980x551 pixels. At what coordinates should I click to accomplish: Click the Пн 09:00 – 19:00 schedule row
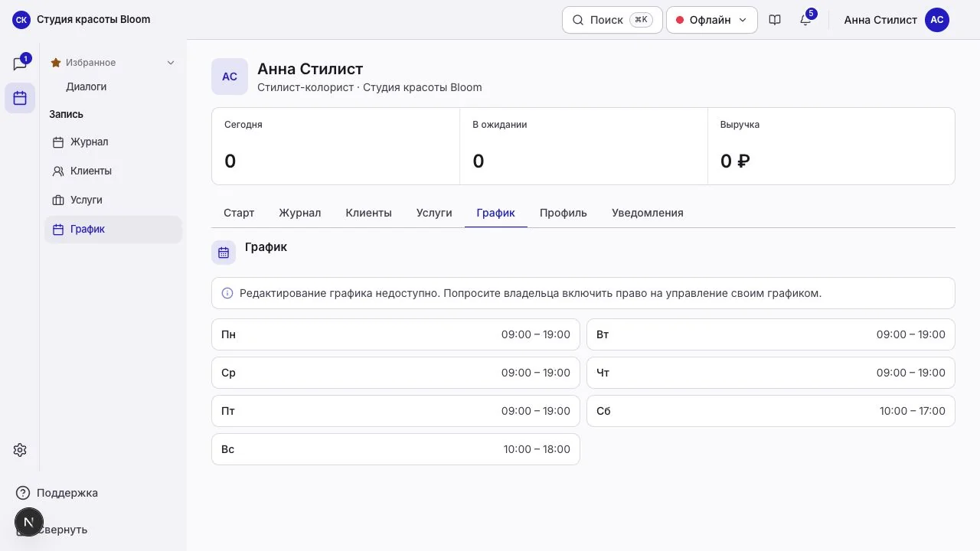click(x=396, y=334)
